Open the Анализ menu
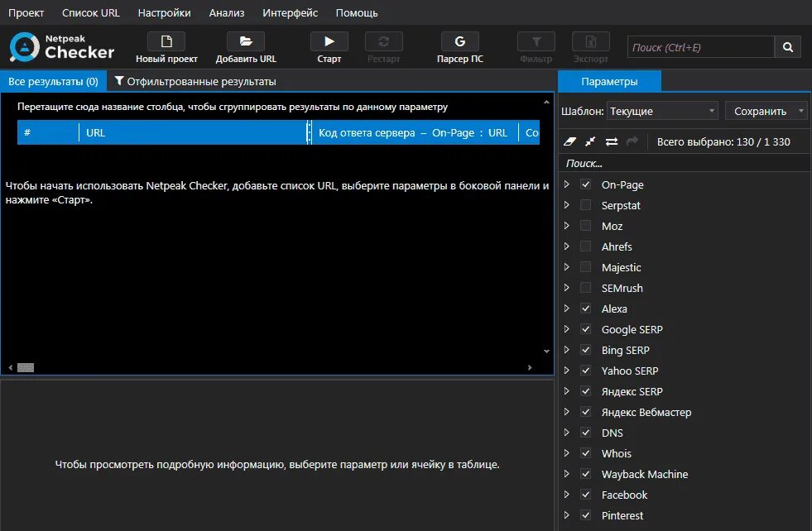 click(x=227, y=13)
